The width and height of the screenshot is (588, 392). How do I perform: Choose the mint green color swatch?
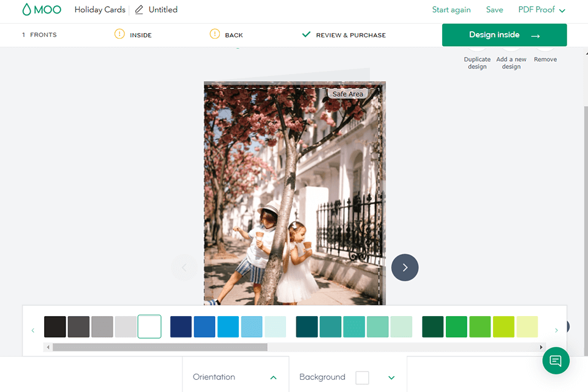point(378,326)
